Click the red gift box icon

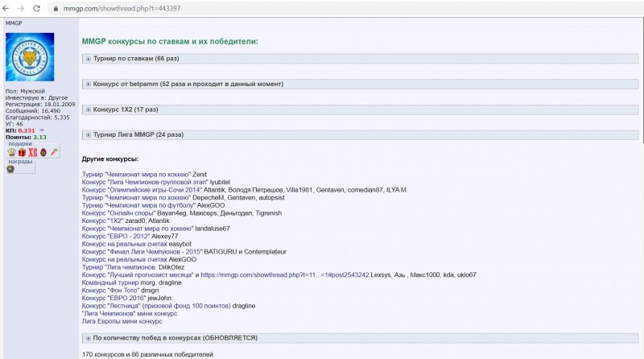[22, 152]
